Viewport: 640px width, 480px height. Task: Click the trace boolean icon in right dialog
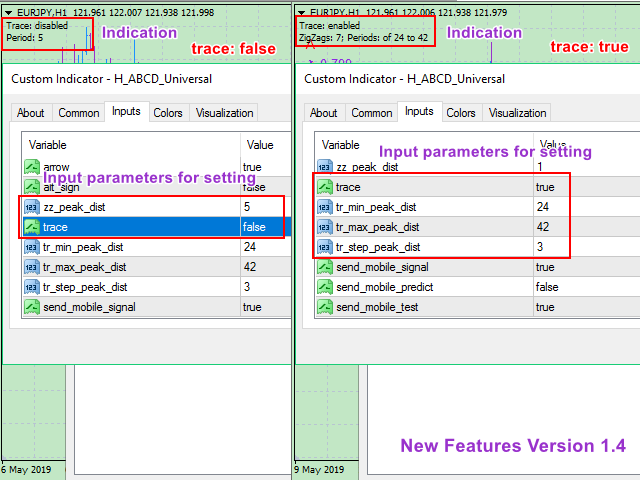pos(325,187)
